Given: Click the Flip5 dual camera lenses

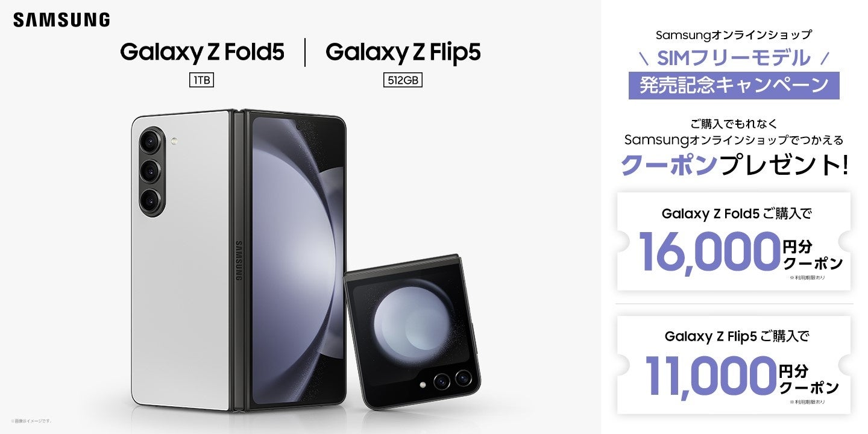Looking at the screenshot, I should point(453,379).
